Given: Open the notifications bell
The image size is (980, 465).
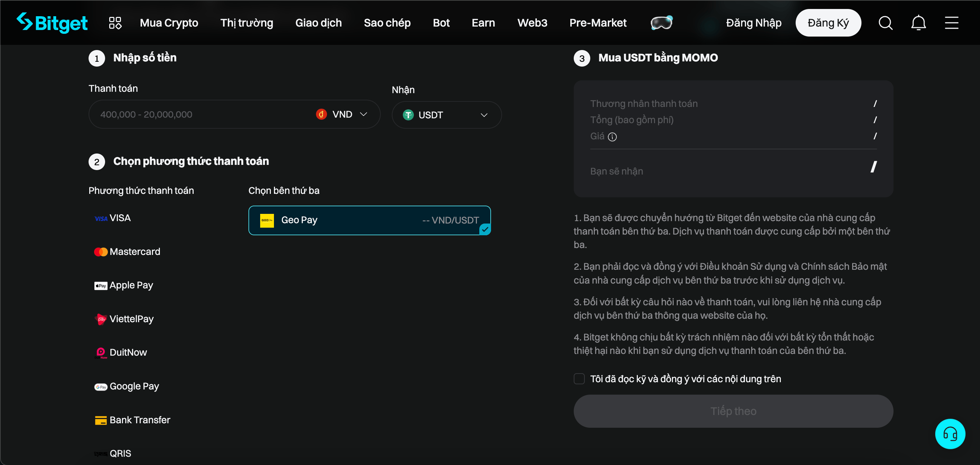Looking at the screenshot, I should 918,23.
